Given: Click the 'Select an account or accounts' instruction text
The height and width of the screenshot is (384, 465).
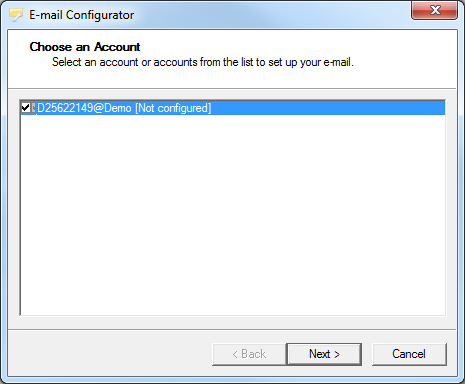Looking at the screenshot, I should pos(203,62).
